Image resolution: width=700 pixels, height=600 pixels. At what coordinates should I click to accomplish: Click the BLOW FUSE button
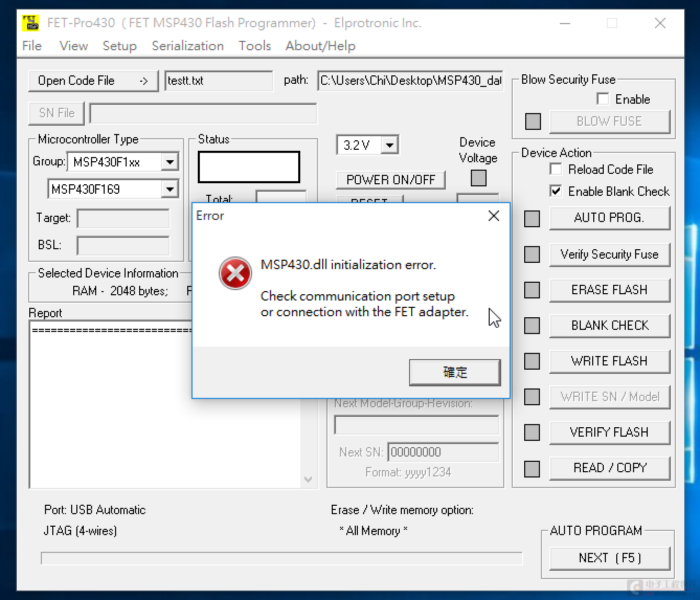609,121
